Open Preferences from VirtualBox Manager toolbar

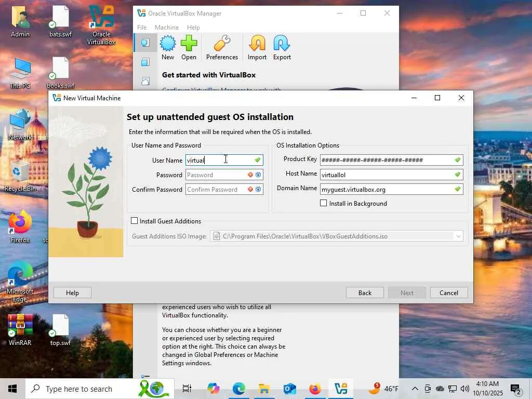tap(222, 48)
